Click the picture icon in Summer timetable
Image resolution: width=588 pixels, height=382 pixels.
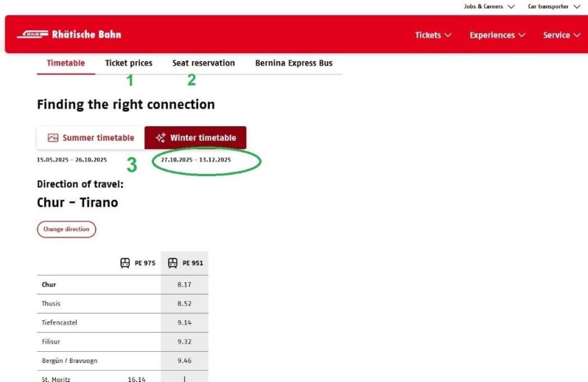pyautogui.click(x=53, y=138)
